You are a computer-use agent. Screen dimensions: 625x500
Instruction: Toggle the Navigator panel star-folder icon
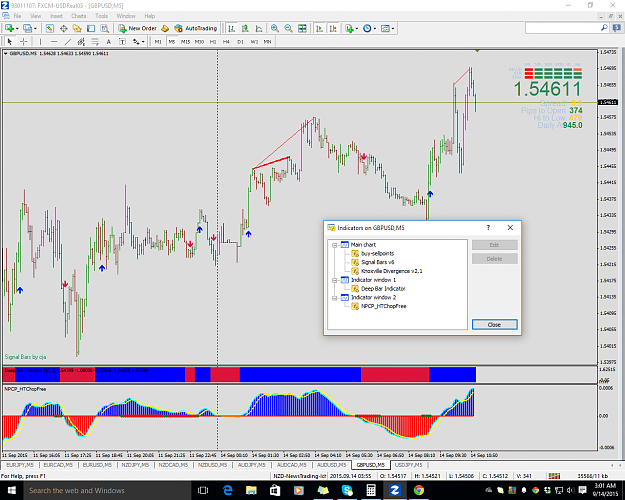point(77,28)
